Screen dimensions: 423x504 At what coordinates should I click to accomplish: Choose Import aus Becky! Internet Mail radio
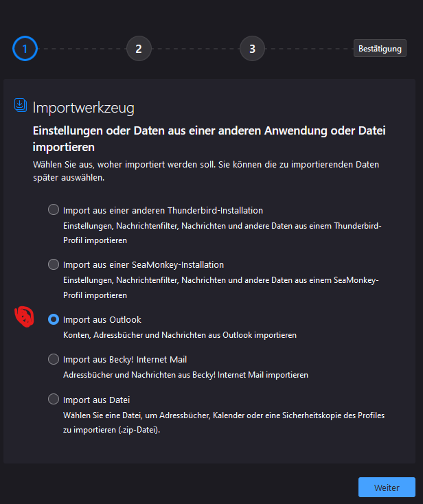pos(53,359)
